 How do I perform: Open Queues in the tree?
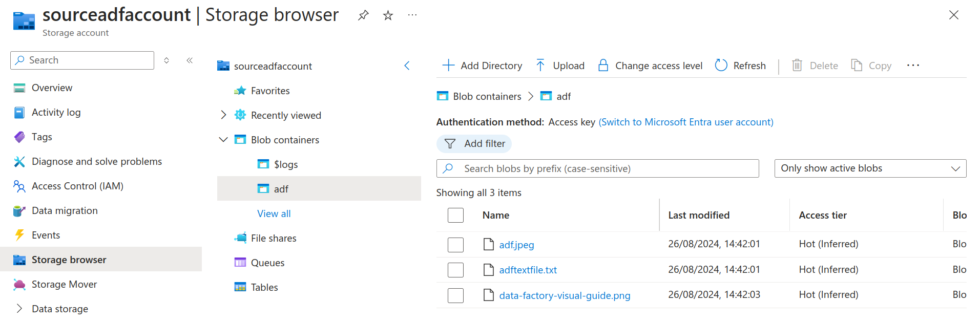point(267,263)
